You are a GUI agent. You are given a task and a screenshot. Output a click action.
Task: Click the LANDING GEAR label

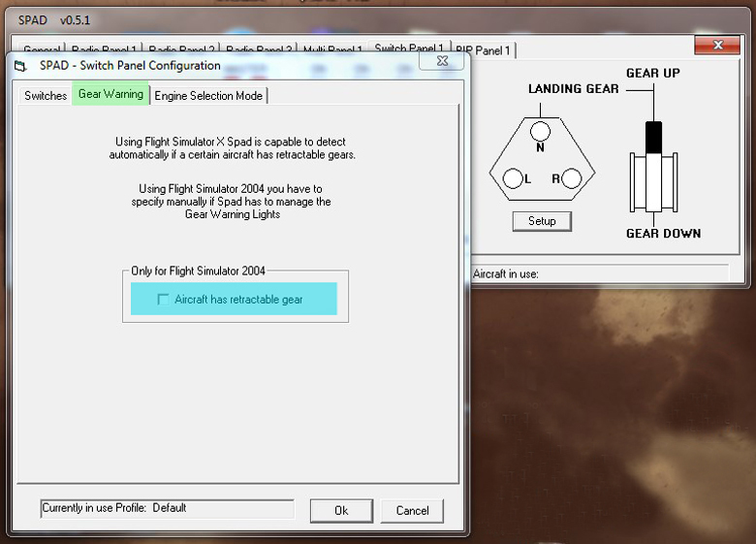click(573, 89)
